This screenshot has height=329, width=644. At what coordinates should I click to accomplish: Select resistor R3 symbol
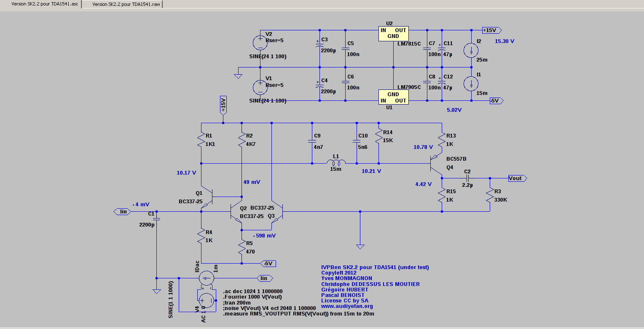(x=490, y=195)
